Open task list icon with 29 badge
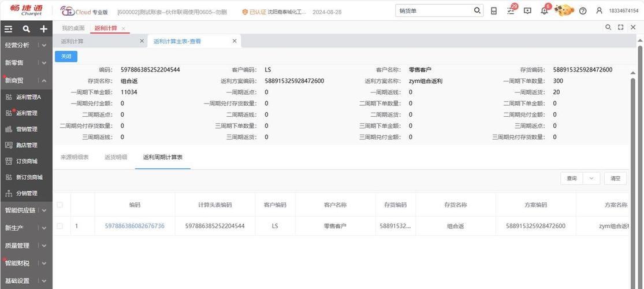The image size is (644, 289). point(511,10)
